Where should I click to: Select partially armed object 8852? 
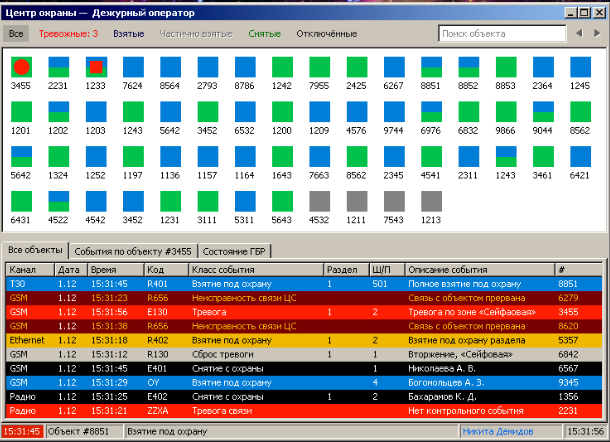(x=468, y=67)
